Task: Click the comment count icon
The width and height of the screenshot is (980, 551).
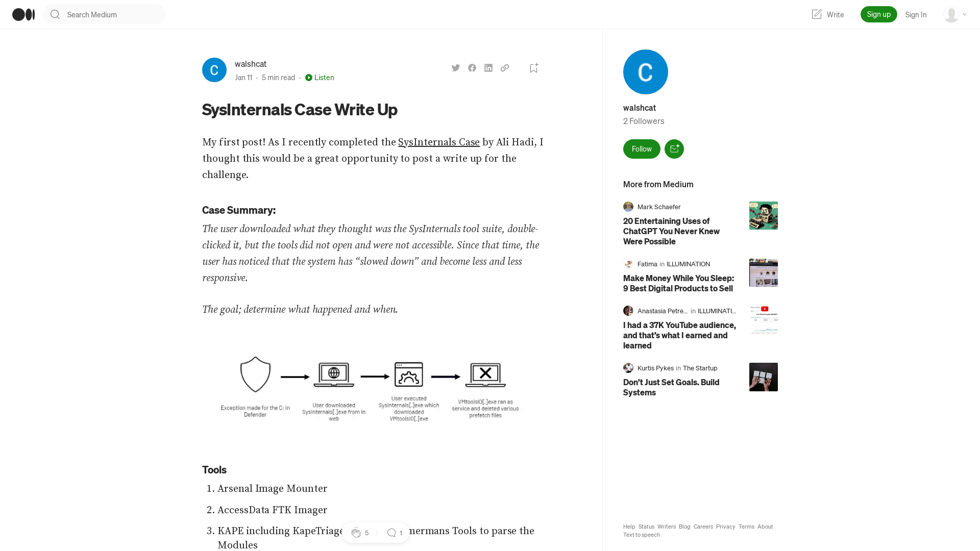Action: point(391,532)
